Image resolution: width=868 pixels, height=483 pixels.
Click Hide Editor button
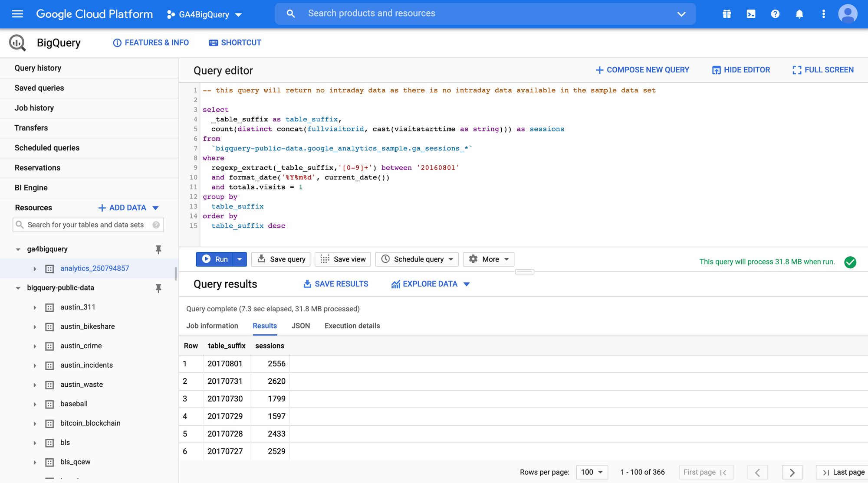pos(741,70)
